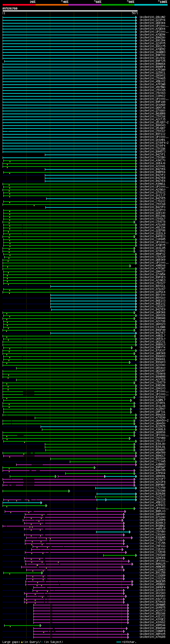Viewport: 170px width, 644px height.
Task: Select label UniRef100_Q7XN54
Action: [x=152, y=275]
